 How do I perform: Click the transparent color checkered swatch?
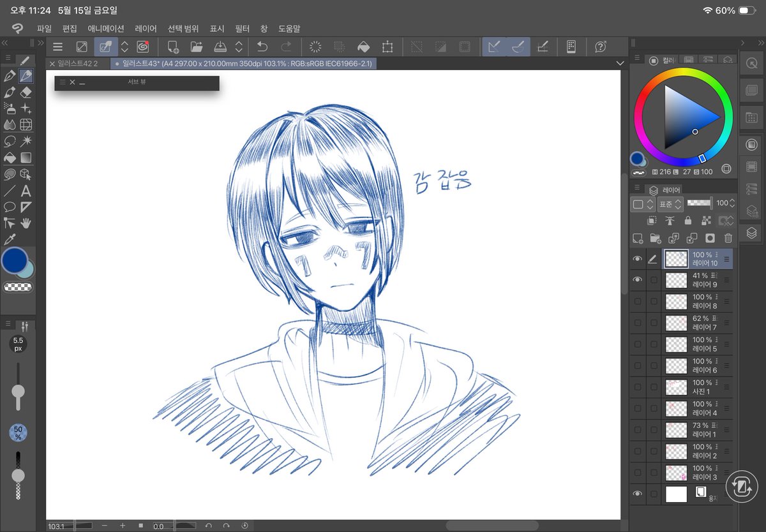(18, 288)
